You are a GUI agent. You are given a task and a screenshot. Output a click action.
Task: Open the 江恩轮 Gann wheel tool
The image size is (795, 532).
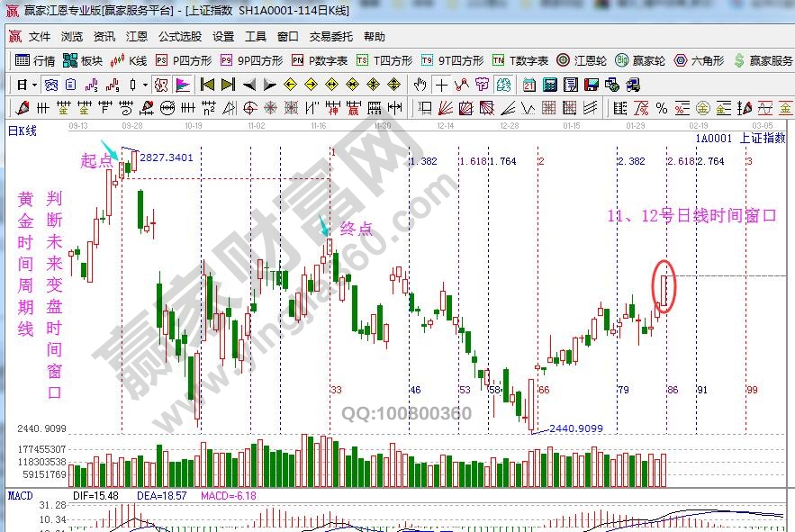583,61
